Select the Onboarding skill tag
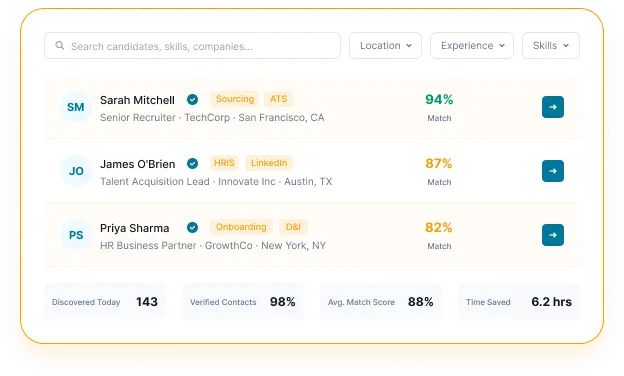 [241, 227]
